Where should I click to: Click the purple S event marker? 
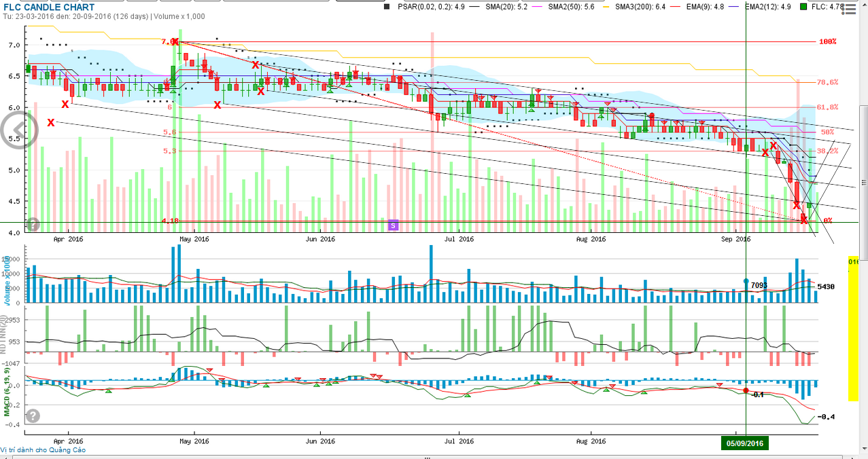click(392, 224)
